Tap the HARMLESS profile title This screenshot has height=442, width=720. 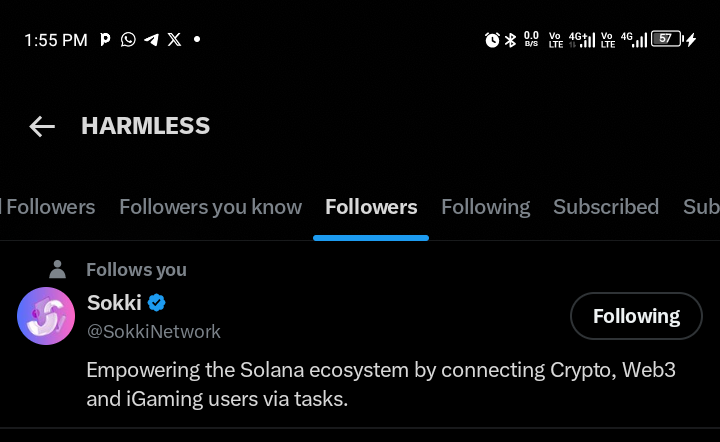tap(146, 126)
